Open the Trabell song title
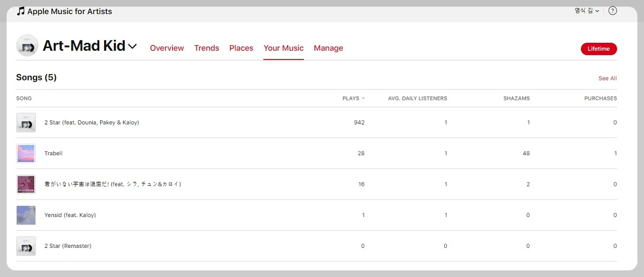Image resolution: width=644 pixels, height=277 pixels. (53, 153)
